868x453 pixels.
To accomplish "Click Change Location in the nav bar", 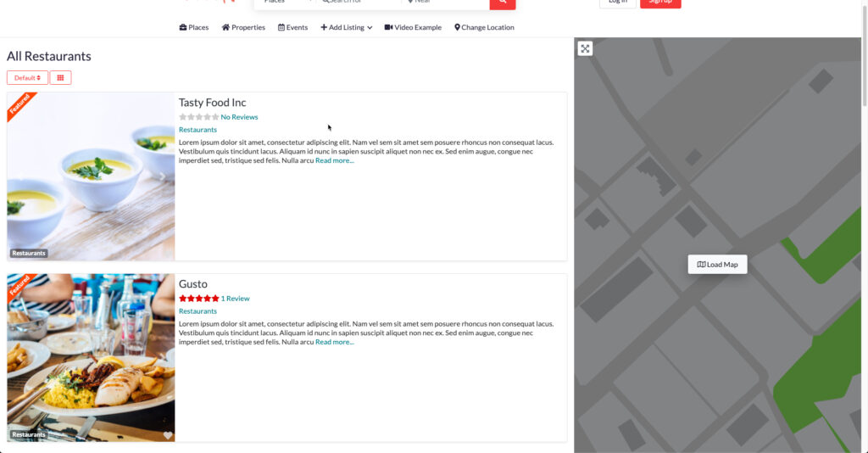I will click(x=484, y=27).
